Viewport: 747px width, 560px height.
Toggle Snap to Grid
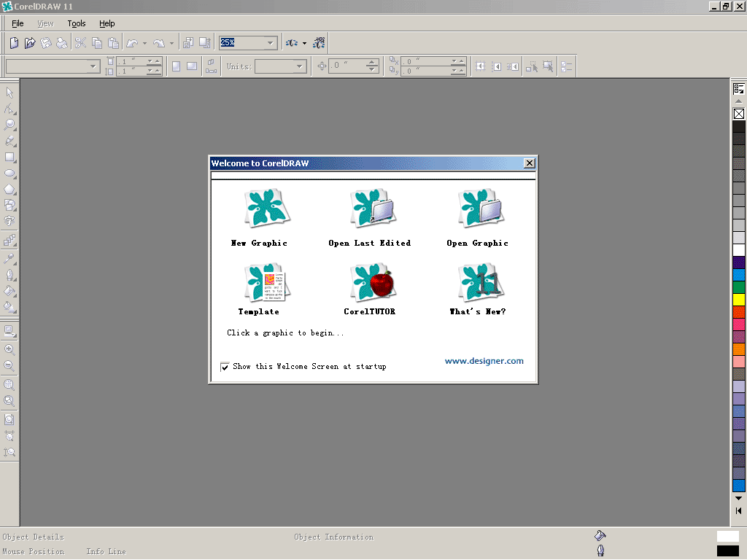(480, 66)
